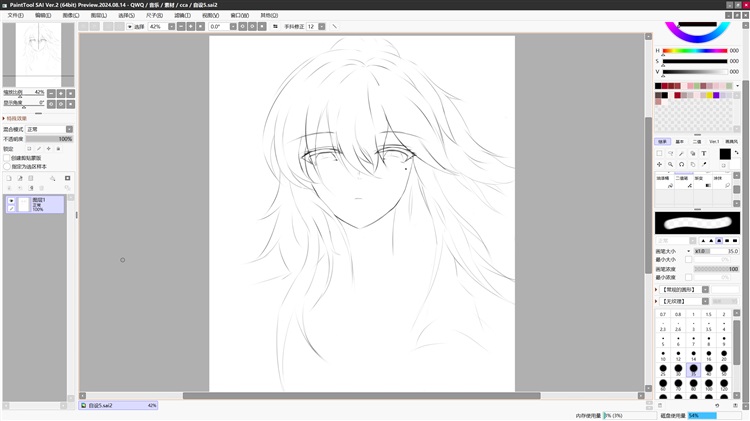The image size is (750, 421).
Task: Click the rectangular selection tool
Action: [659, 154]
